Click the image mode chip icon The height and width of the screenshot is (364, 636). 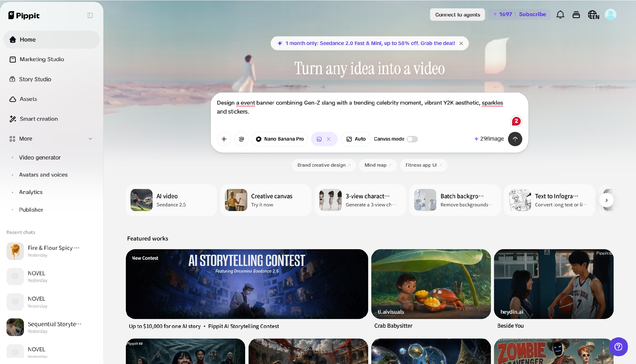(319, 139)
